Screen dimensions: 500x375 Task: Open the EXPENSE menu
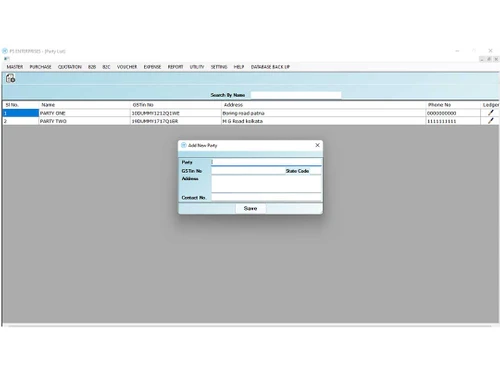tap(152, 67)
